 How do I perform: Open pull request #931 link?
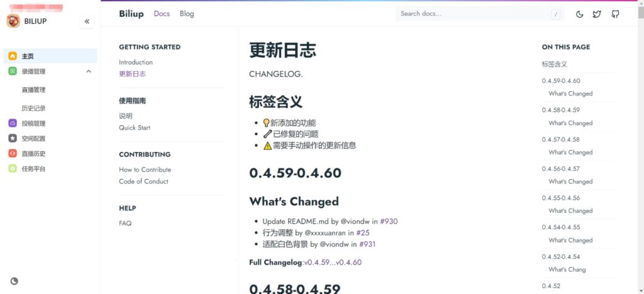pos(367,244)
